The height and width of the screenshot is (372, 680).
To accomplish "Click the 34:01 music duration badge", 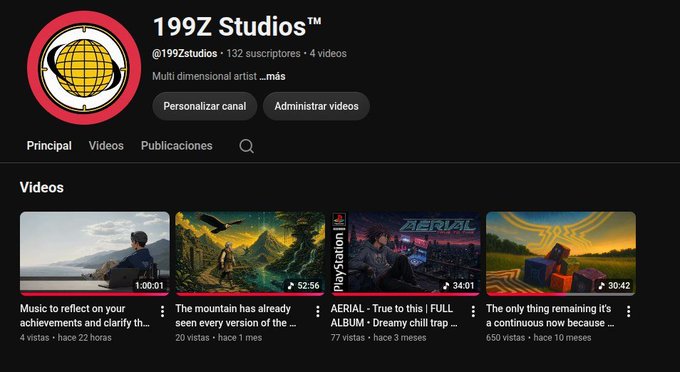I will point(458,286).
